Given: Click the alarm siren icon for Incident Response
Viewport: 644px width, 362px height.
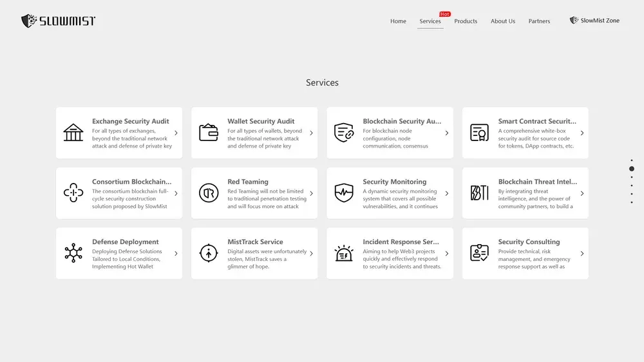Looking at the screenshot, I should pos(344,253).
